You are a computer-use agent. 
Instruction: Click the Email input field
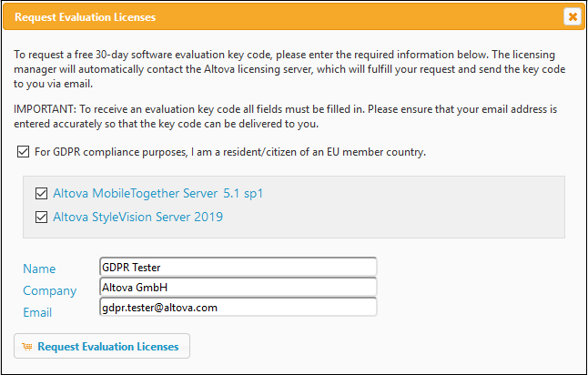point(238,308)
